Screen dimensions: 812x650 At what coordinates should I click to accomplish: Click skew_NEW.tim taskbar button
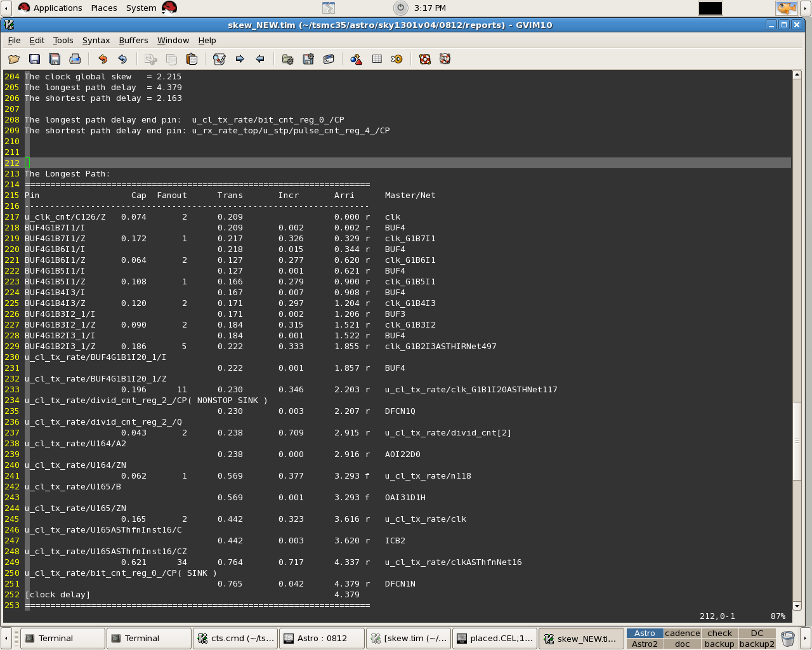click(x=581, y=638)
